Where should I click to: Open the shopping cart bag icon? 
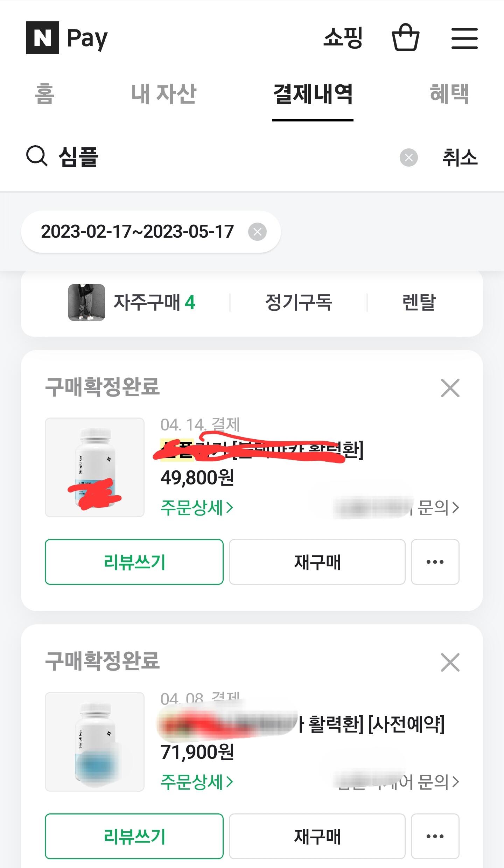[405, 37]
